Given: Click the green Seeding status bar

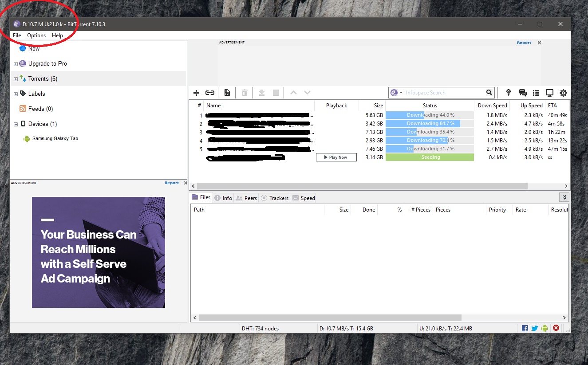Looking at the screenshot, I should coord(430,157).
